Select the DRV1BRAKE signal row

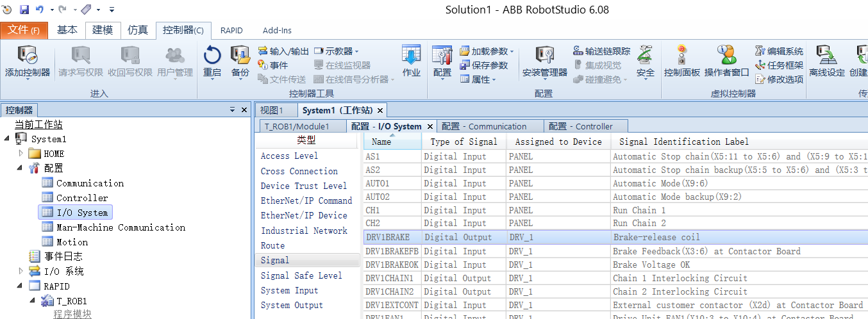(x=615, y=237)
